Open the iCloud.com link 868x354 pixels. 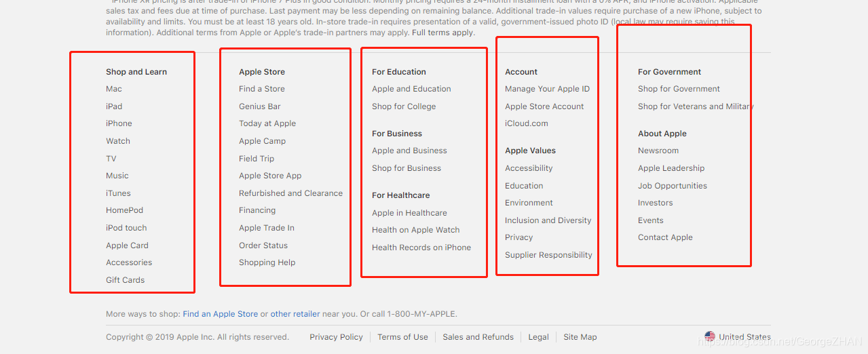click(527, 123)
